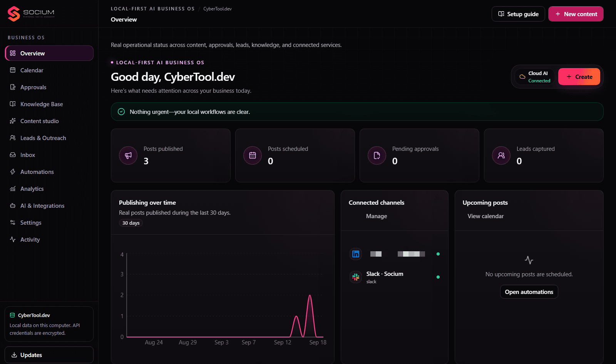
Task: Click the Leads & Outreach people icon
Action: pos(13,138)
